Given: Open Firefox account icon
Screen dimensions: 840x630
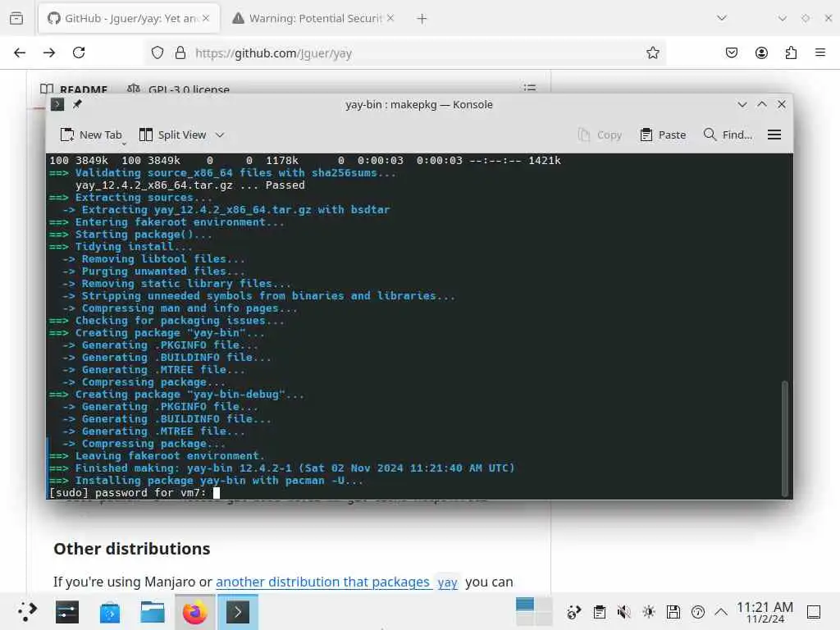Looking at the screenshot, I should 761,52.
